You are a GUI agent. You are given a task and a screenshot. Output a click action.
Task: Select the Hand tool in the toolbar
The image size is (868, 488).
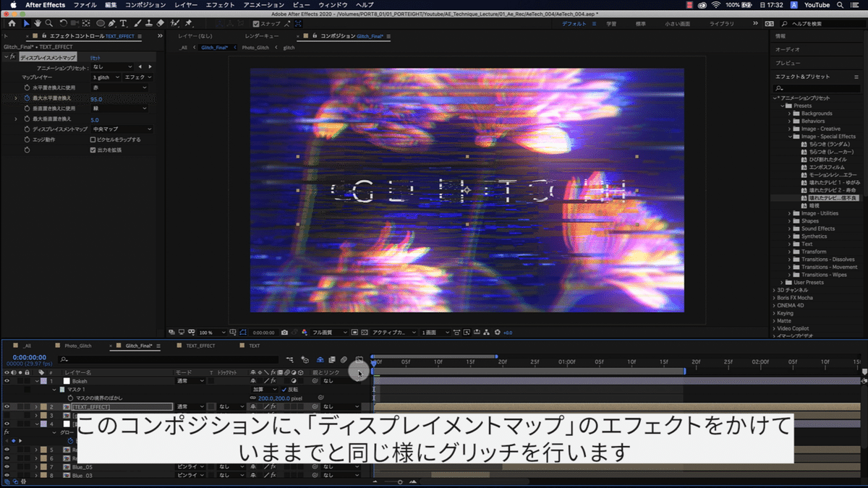[x=37, y=25]
